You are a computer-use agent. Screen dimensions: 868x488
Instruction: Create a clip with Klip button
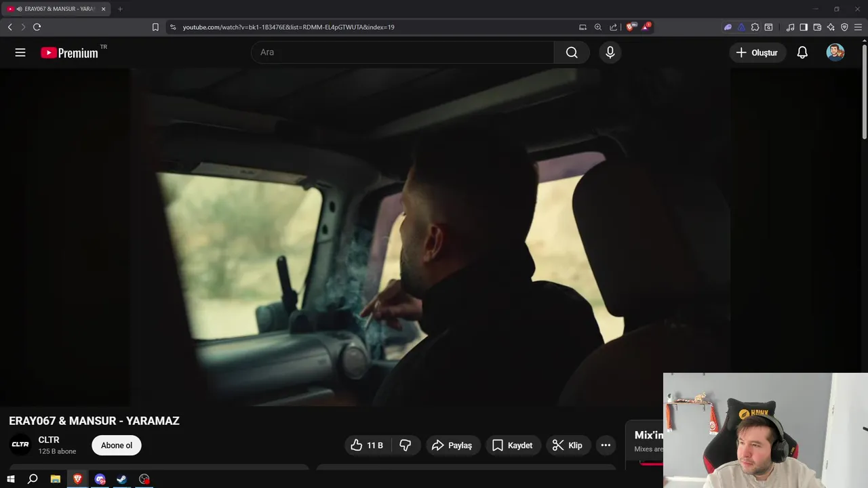(x=568, y=445)
